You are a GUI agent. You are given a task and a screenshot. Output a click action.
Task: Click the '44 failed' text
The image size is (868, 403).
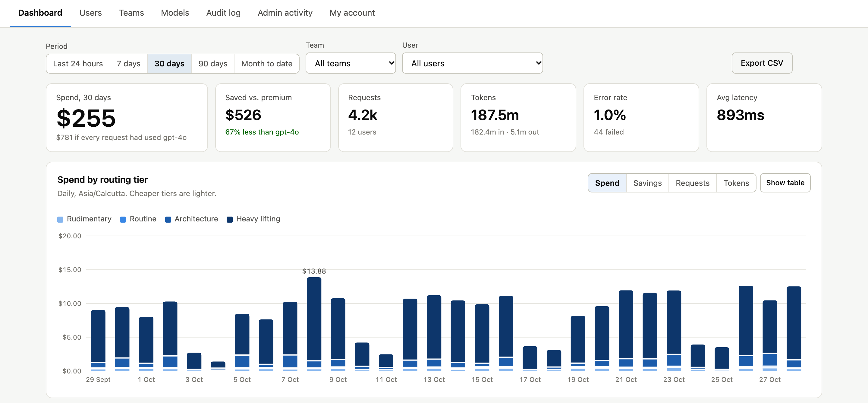[609, 132]
